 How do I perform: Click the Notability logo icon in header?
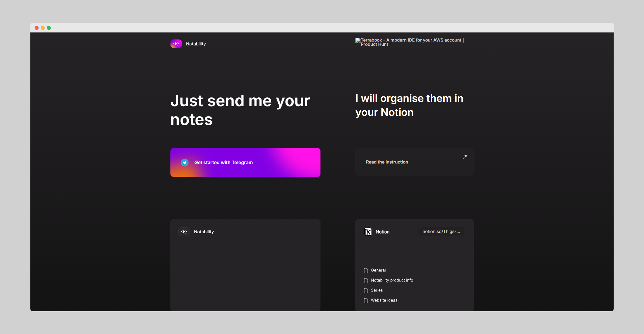(x=176, y=44)
